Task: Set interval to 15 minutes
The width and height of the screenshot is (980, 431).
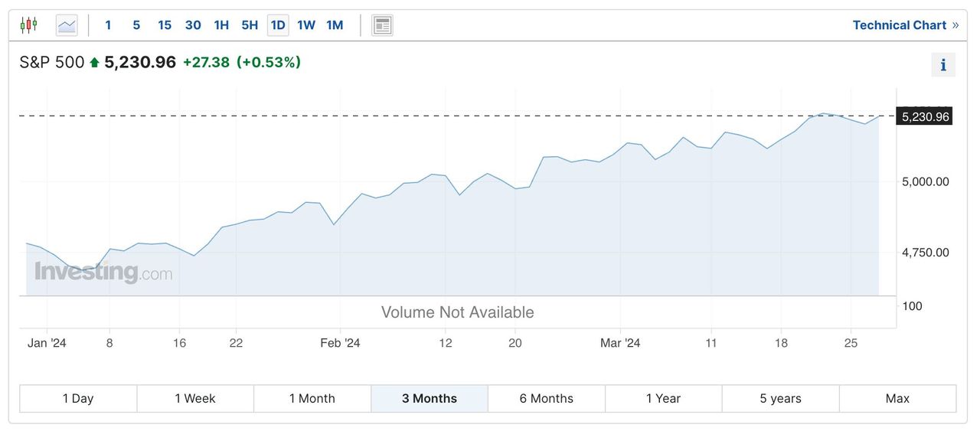Action: tap(165, 25)
